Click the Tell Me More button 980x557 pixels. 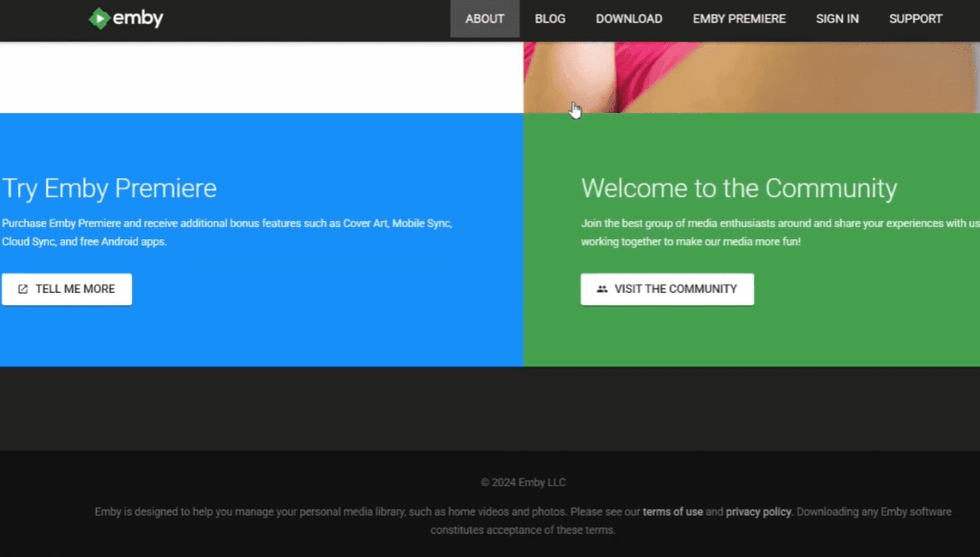click(x=67, y=289)
